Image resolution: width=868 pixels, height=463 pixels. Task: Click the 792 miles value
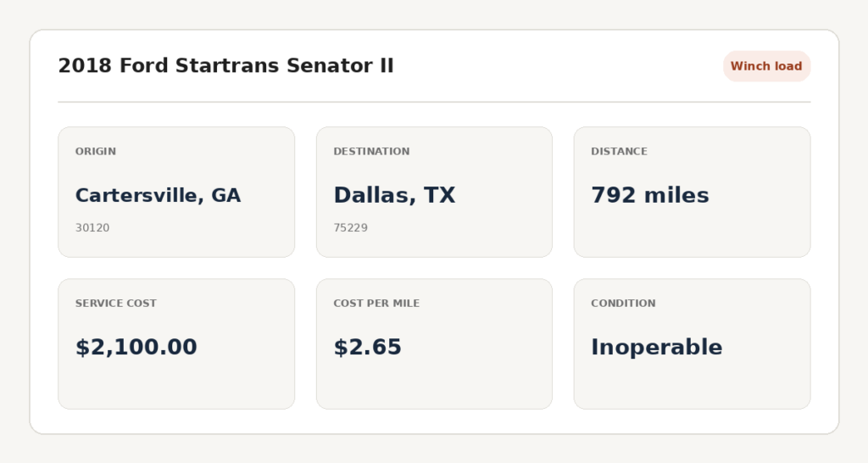(x=650, y=196)
